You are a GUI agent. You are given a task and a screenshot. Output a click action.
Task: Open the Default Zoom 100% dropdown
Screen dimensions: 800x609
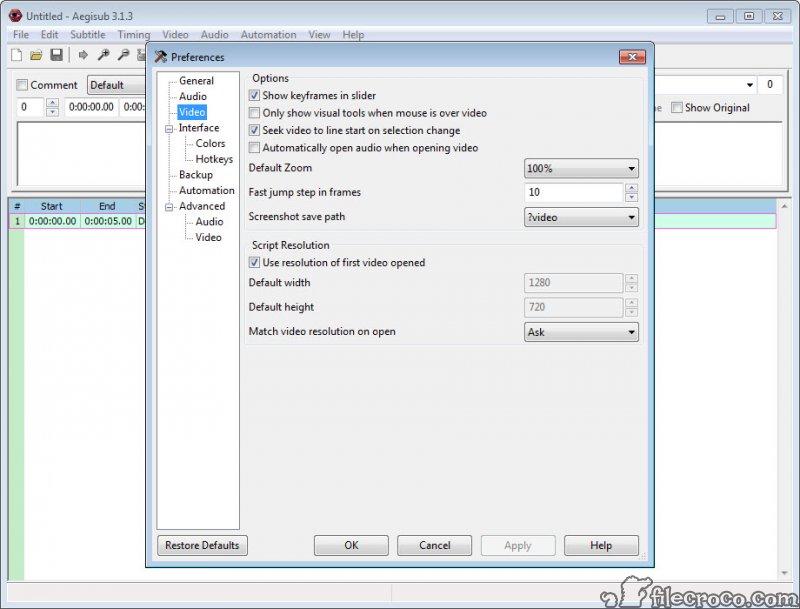tap(581, 168)
